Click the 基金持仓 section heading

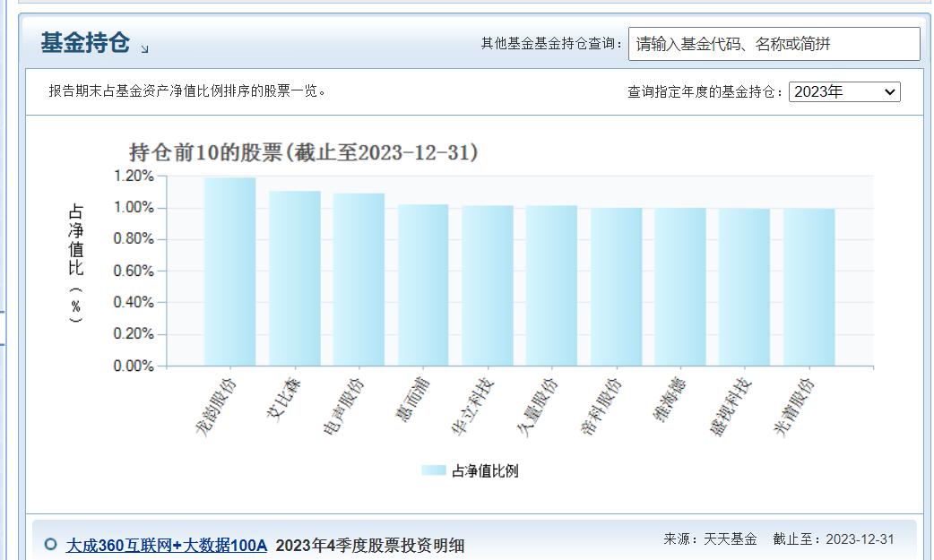(85, 42)
